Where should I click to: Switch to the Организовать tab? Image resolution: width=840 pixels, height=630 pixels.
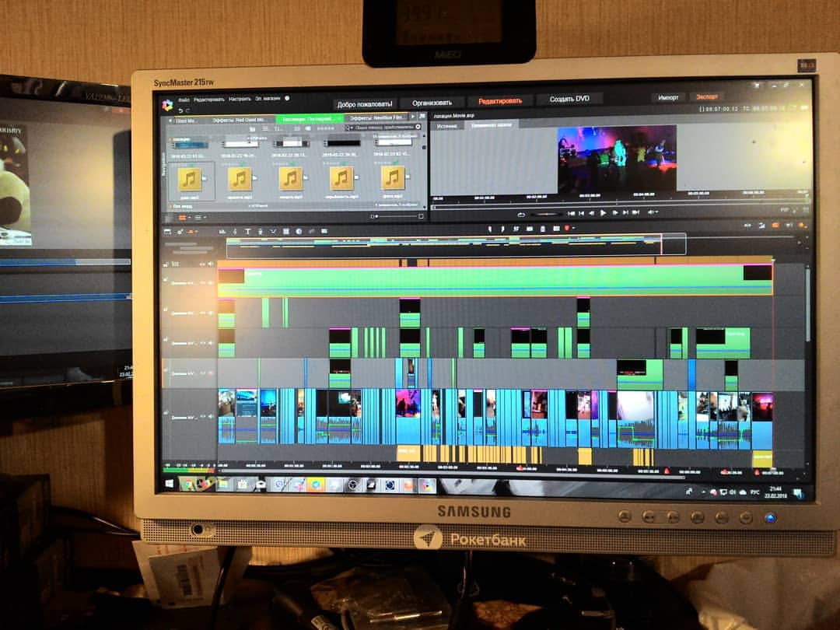point(432,103)
